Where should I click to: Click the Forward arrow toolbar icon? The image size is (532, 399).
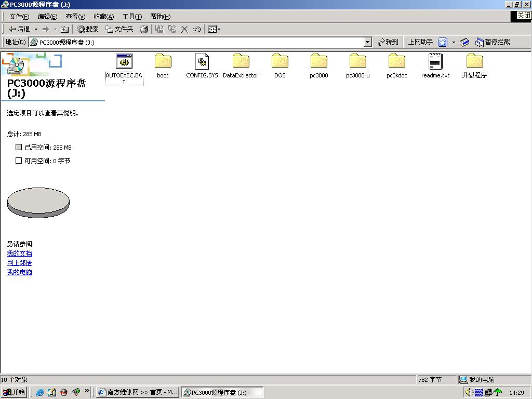(46, 29)
